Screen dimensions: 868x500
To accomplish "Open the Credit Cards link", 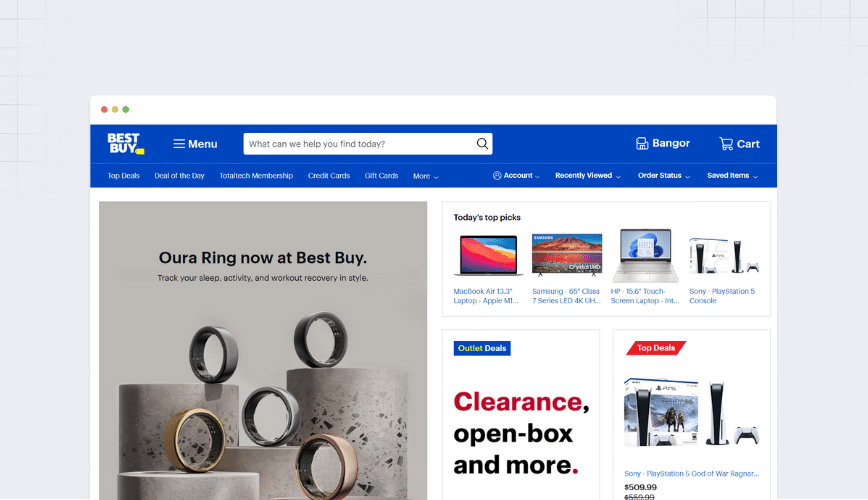I will [x=329, y=176].
